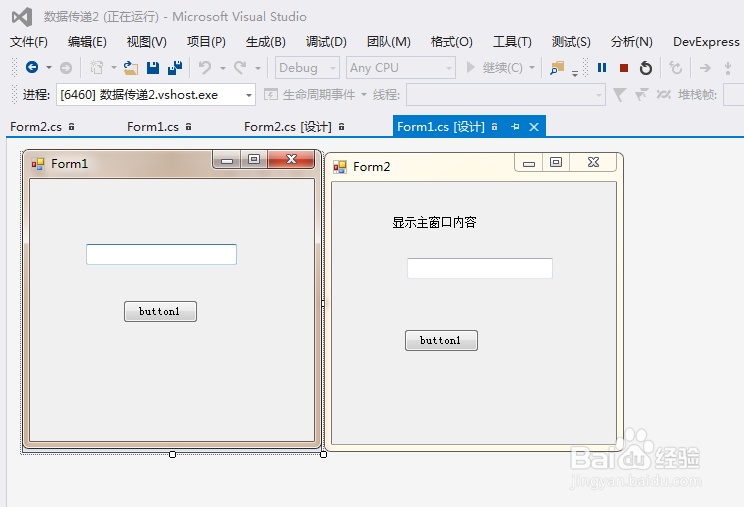Viewport: 744px width, 507px height.
Task: Open the 分析(N) menu
Action: (x=632, y=42)
